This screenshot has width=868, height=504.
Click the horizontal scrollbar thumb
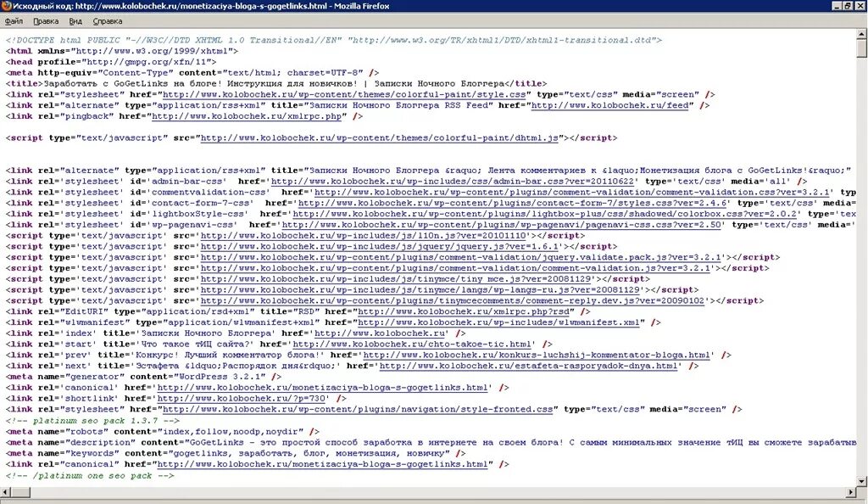pyautogui.click(x=20, y=492)
